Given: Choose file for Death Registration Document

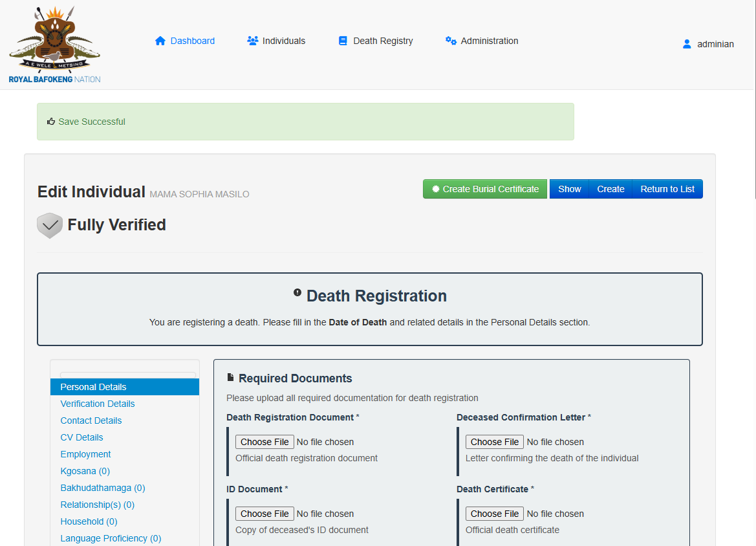Looking at the screenshot, I should pos(265,442).
